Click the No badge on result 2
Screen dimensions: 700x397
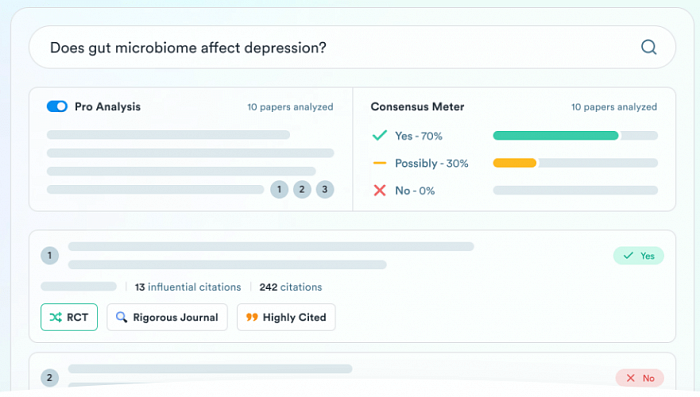(640, 378)
